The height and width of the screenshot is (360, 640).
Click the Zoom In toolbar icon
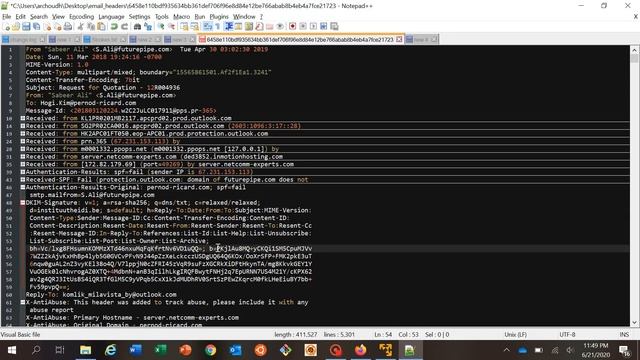click(161, 27)
